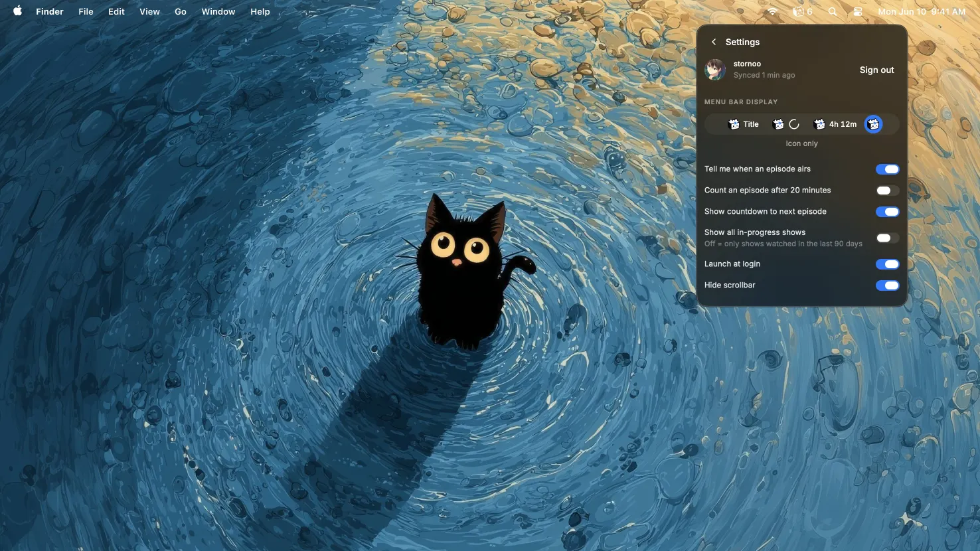Toggle the 'Hide scrollbar' switch

[x=887, y=285]
